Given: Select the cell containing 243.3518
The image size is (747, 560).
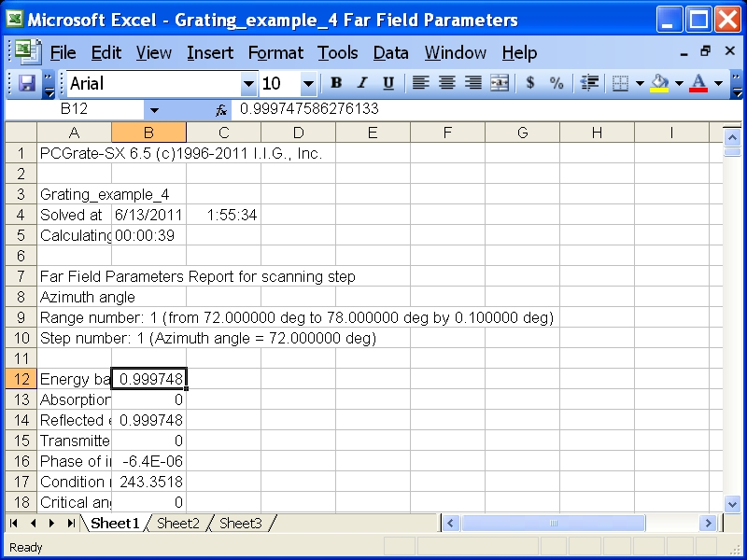Looking at the screenshot, I should 149,482.
